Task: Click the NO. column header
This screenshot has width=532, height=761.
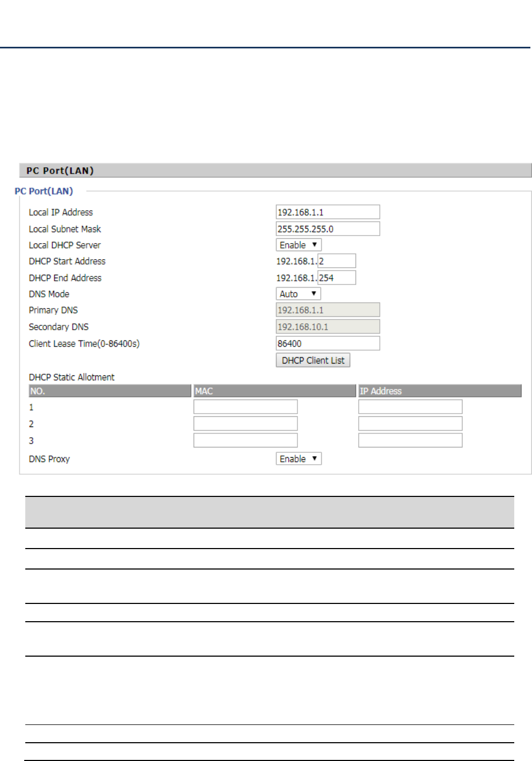Action: tap(110, 391)
